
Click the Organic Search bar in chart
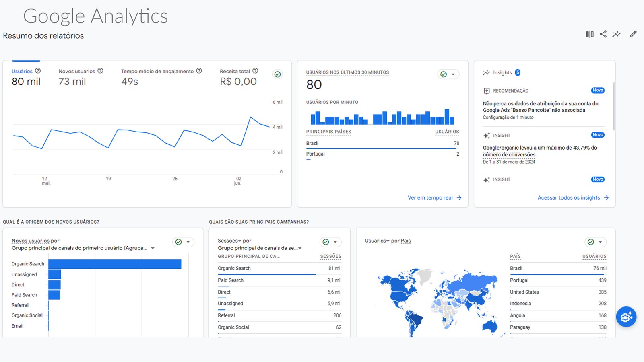[x=115, y=264]
